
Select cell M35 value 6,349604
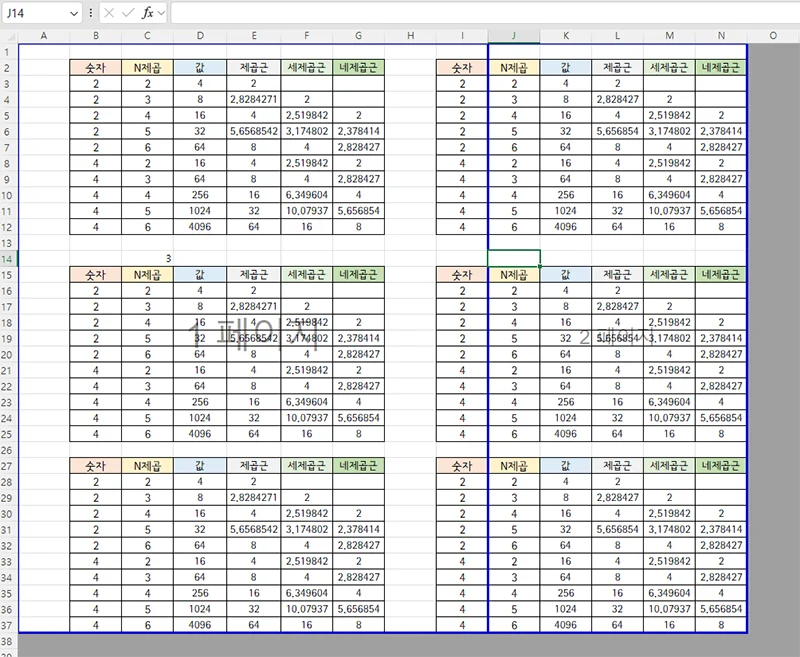point(669,593)
